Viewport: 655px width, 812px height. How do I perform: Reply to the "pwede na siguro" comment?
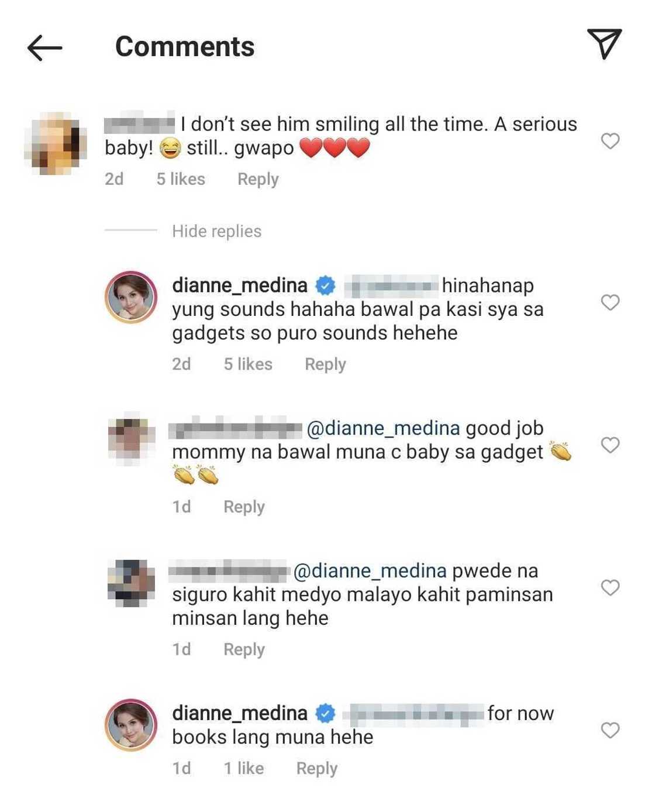coord(244,649)
